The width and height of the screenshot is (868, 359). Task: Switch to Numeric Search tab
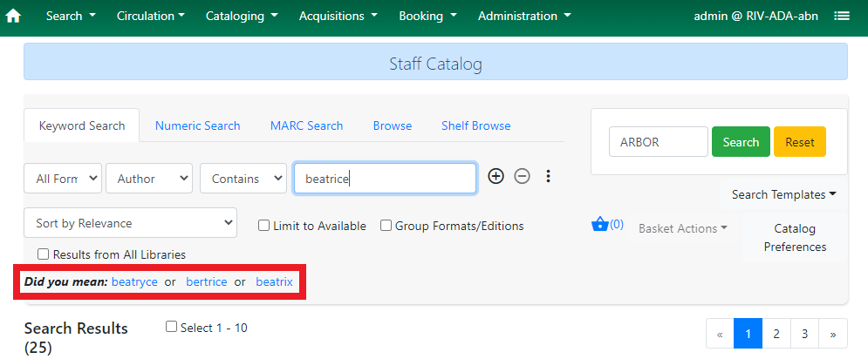coord(198,125)
